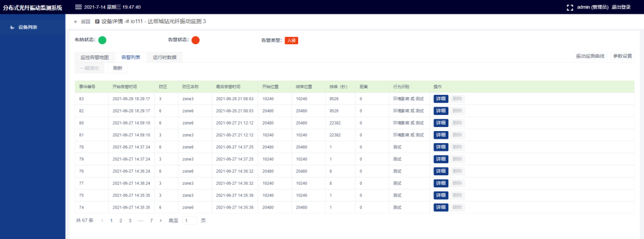The width and height of the screenshot is (644, 239).
Task: Click start time 2021-06-27 14:36:24 of event 77
Action: click(131, 183)
